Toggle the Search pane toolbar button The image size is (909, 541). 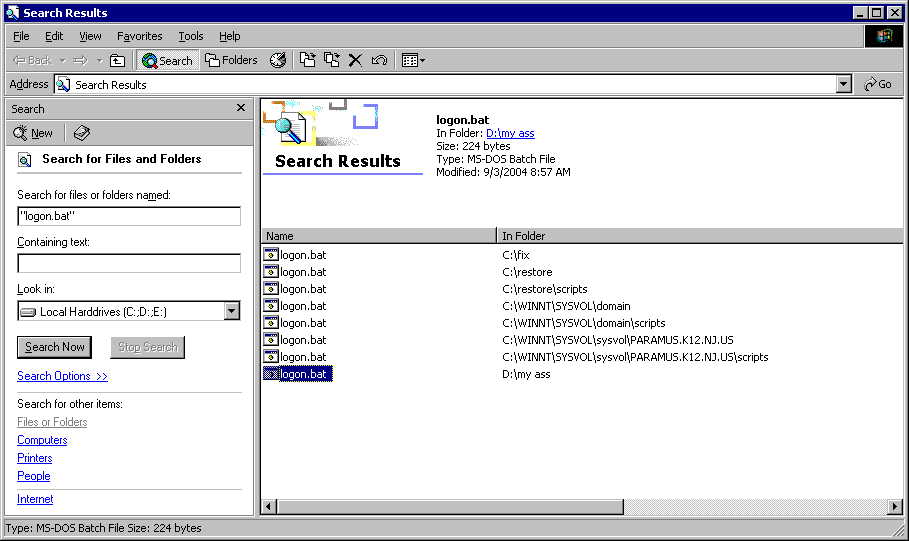pos(167,60)
